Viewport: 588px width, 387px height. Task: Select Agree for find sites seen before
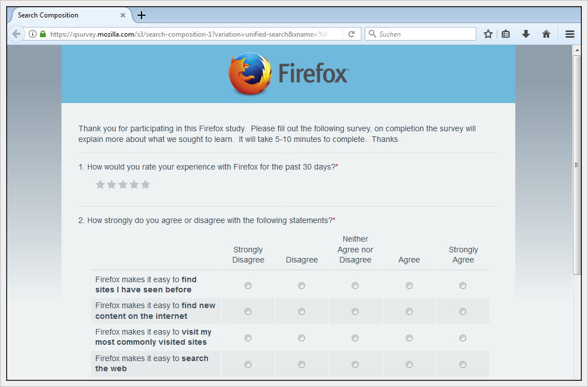[x=409, y=286]
